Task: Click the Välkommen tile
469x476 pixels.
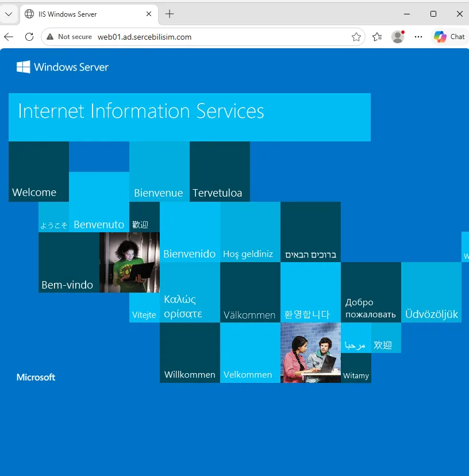Action: [x=250, y=293]
